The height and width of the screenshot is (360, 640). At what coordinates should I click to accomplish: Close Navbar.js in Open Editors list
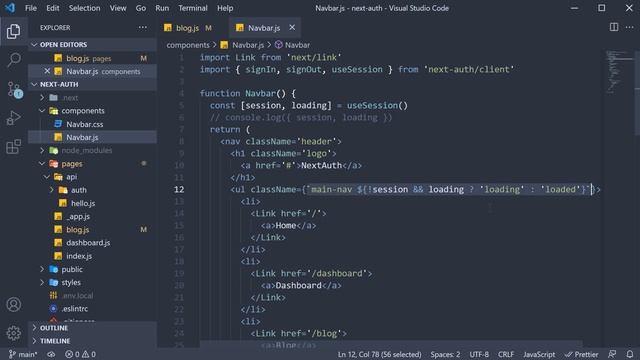point(47,71)
